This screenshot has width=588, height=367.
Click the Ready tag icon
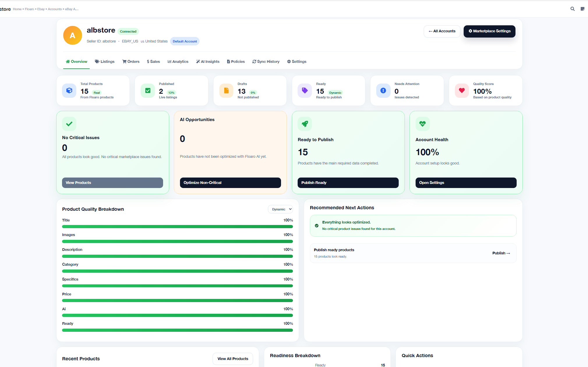[x=305, y=91]
